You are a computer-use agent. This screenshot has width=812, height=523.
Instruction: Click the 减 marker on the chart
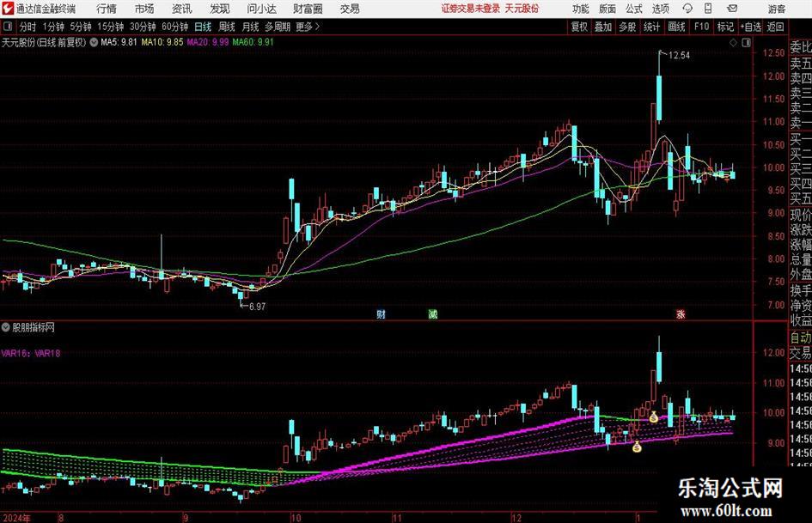click(x=433, y=313)
